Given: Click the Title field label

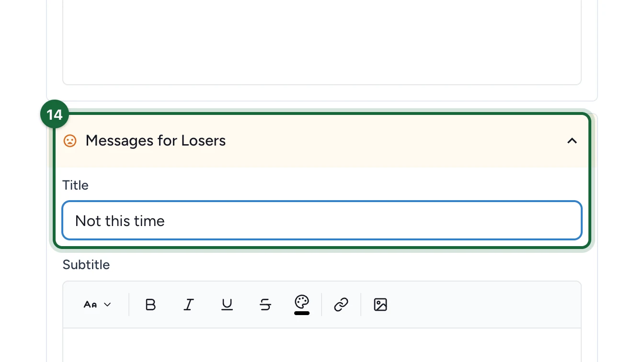Looking at the screenshot, I should click(76, 185).
